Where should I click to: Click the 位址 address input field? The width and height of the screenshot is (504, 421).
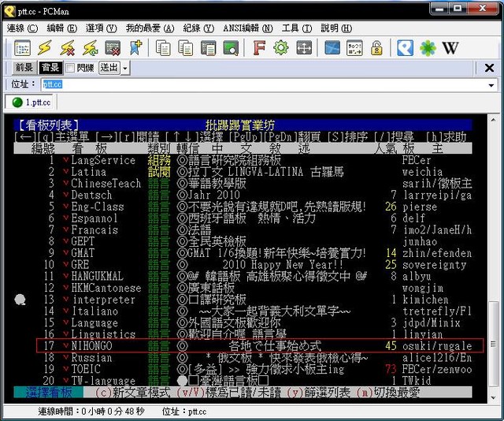click(x=264, y=84)
